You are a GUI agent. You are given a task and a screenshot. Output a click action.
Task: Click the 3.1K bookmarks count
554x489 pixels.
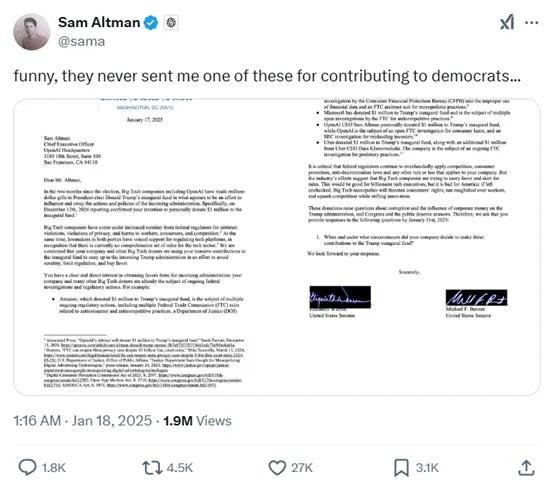pos(427,468)
